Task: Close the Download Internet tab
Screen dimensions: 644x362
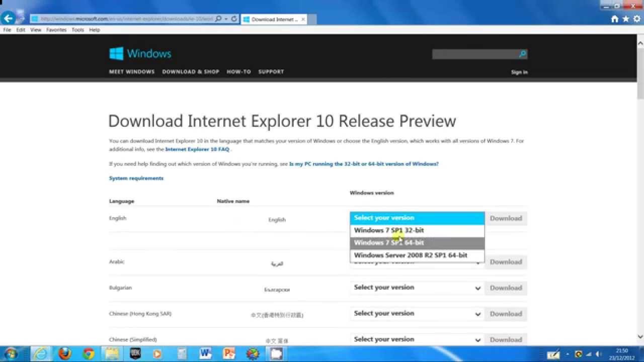Action: pyautogui.click(x=302, y=19)
